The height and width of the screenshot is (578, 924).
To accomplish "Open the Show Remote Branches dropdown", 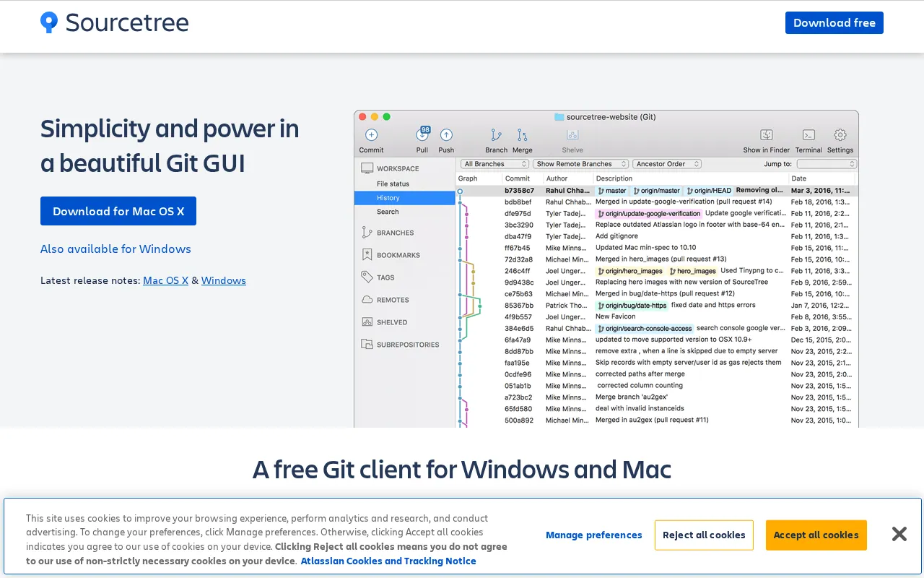I will pos(580,164).
